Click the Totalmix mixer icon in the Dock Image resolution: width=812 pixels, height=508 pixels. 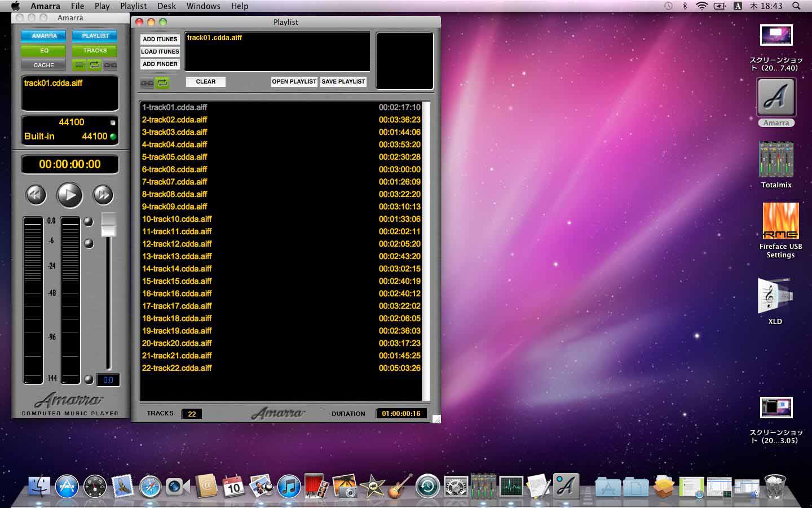pyautogui.click(x=483, y=486)
